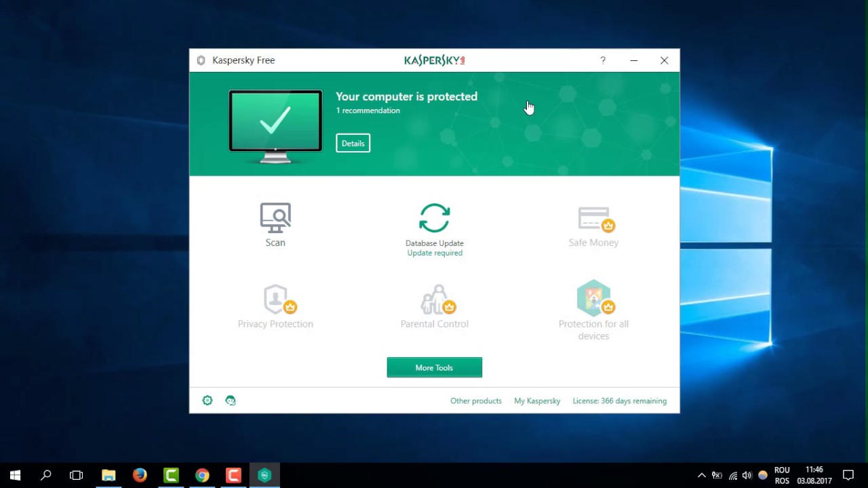Open Task View on the taskbar
Image resolution: width=868 pixels, height=488 pixels.
tap(77, 475)
